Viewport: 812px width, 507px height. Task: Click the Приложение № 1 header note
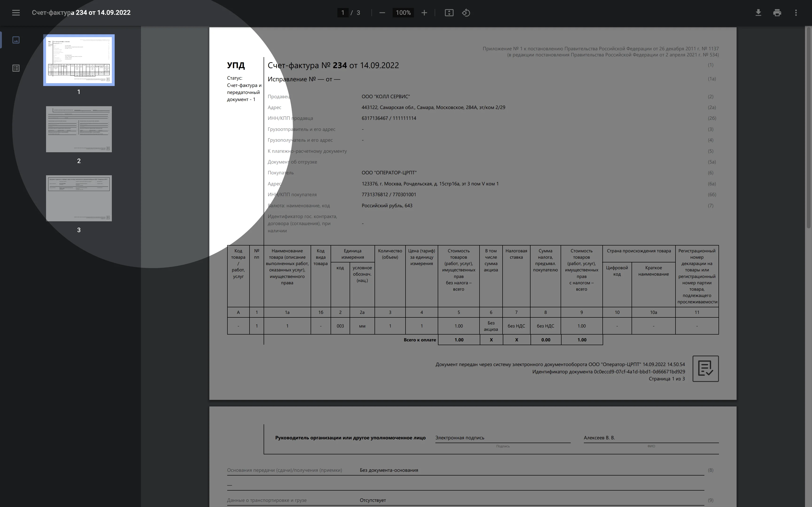click(601, 52)
